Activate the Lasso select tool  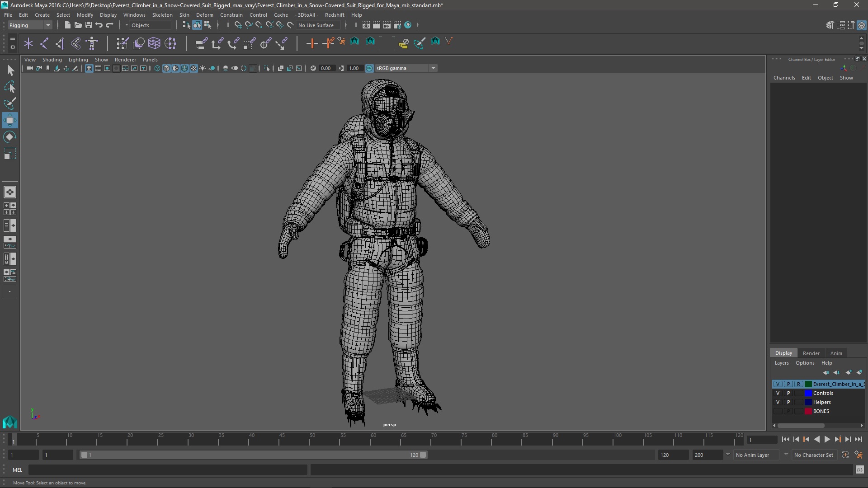10,87
